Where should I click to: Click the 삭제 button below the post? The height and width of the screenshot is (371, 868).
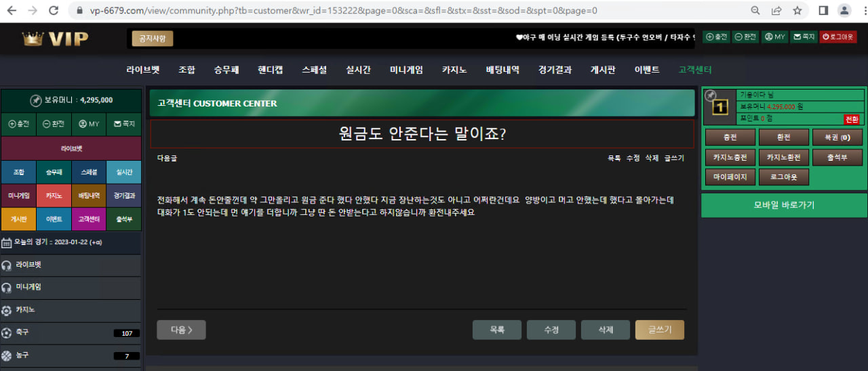pos(605,330)
